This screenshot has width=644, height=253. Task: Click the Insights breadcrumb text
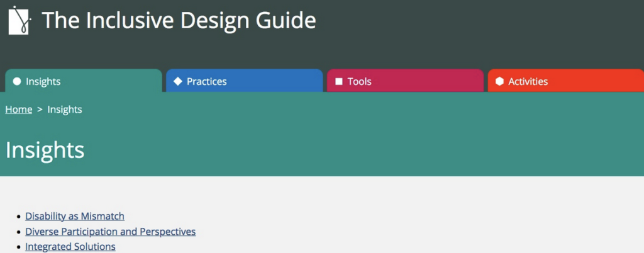pos(65,110)
